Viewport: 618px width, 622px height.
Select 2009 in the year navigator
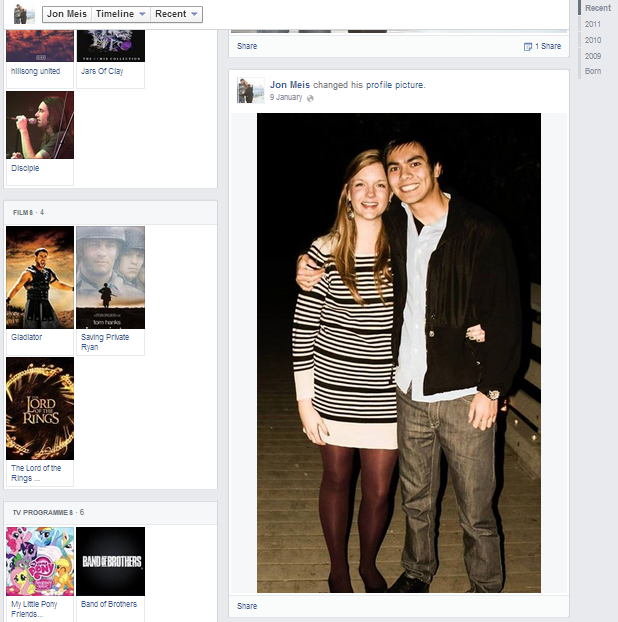[x=593, y=55]
